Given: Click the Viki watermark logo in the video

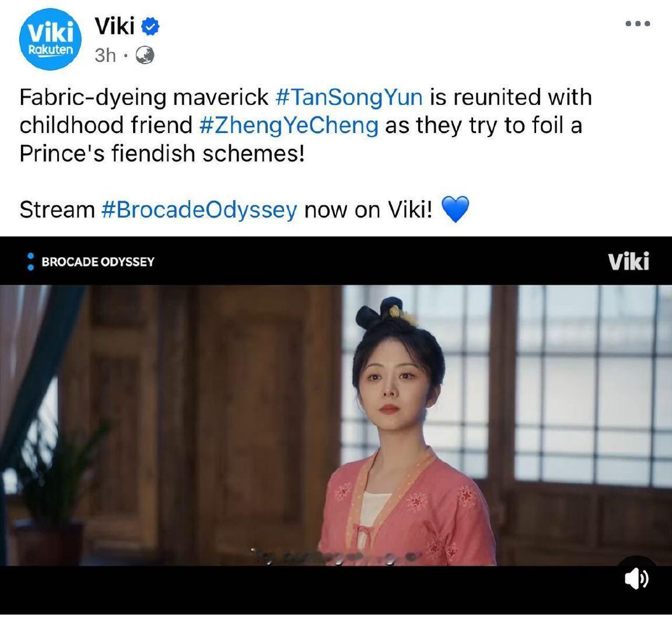Looking at the screenshot, I should 628,261.
